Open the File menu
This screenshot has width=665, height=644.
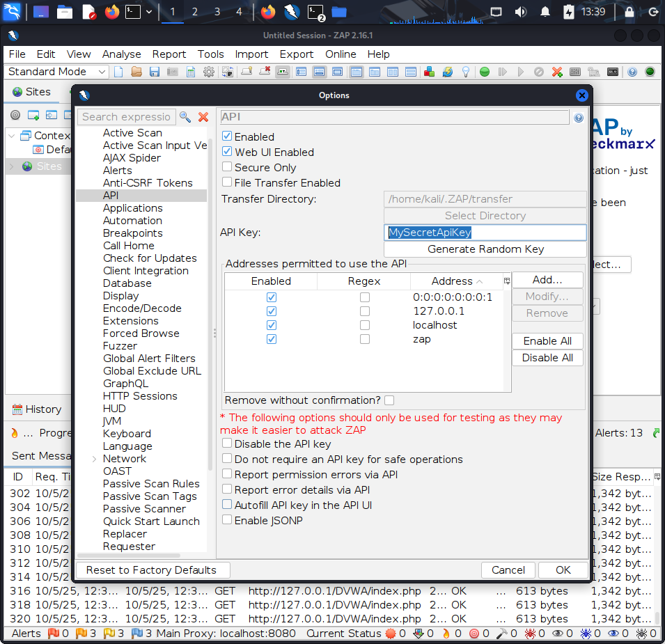(17, 54)
